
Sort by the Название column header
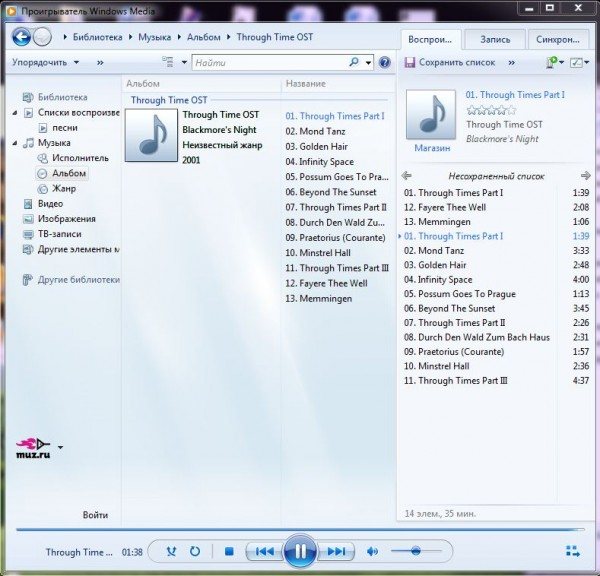pos(306,84)
